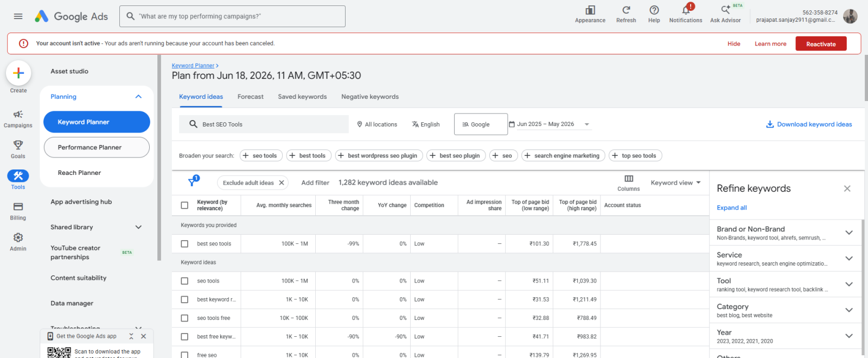Click the Keyword Planner breadcrumb link
The width and height of the screenshot is (868, 358).
(x=193, y=66)
